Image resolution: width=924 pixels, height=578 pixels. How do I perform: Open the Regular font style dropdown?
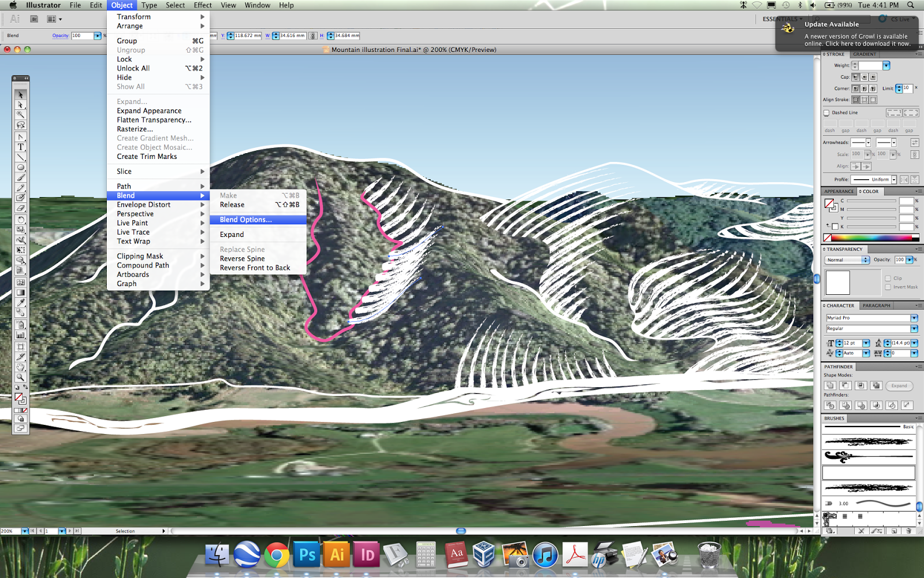click(x=914, y=328)
